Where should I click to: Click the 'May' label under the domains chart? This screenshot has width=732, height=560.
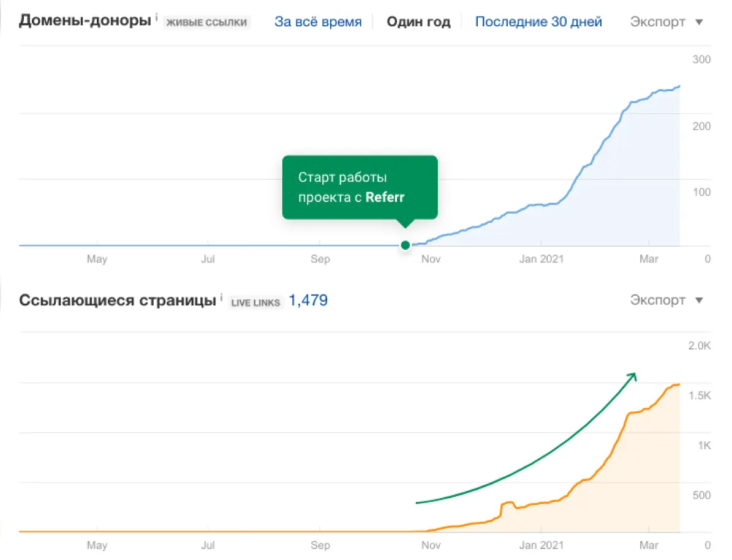click(97, 259)
